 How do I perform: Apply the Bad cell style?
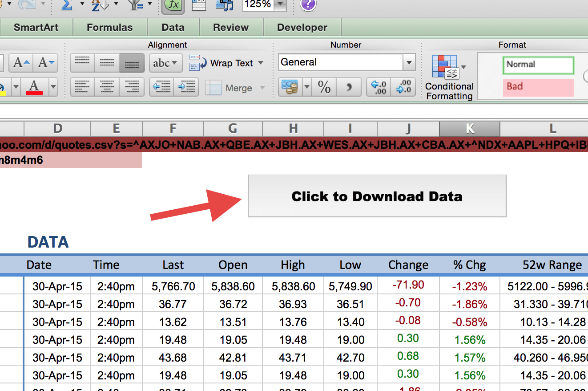click(538, 87)
